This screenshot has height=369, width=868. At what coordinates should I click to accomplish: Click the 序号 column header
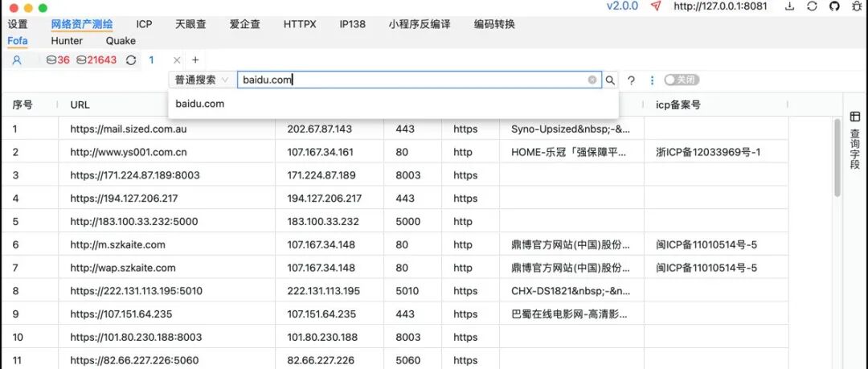23,105
